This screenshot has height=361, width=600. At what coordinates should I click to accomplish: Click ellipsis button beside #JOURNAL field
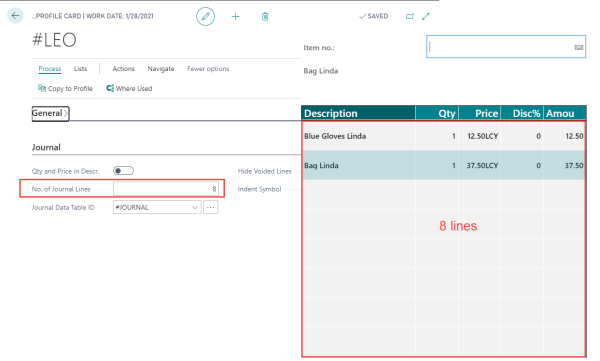coord(210,207)
